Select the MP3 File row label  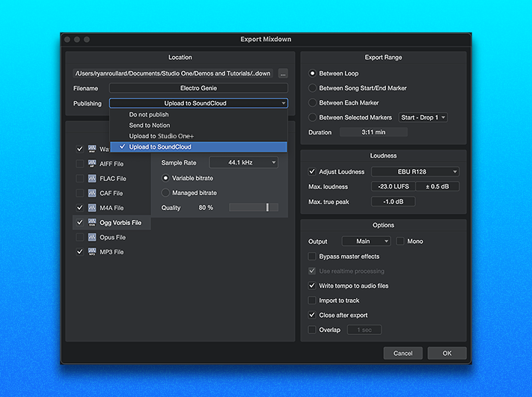[x=111, y=252]
